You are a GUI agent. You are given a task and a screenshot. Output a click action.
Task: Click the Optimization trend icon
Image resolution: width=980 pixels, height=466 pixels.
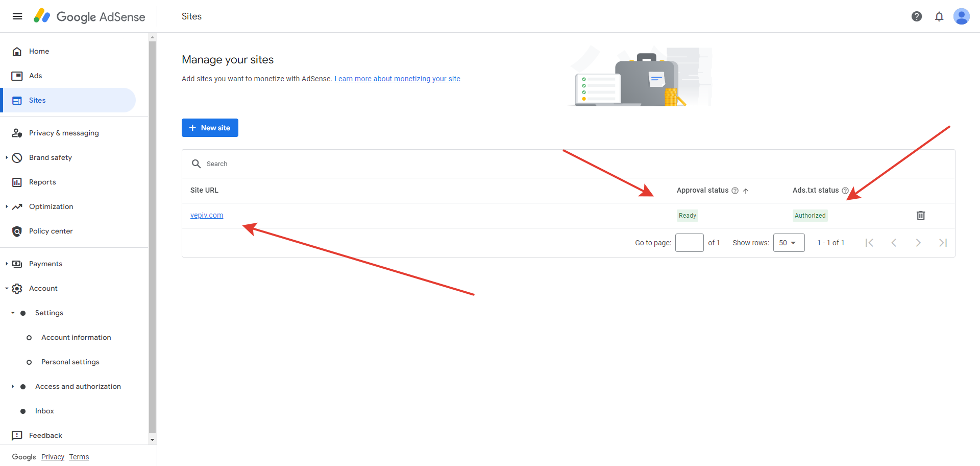[x=17, y=206]
